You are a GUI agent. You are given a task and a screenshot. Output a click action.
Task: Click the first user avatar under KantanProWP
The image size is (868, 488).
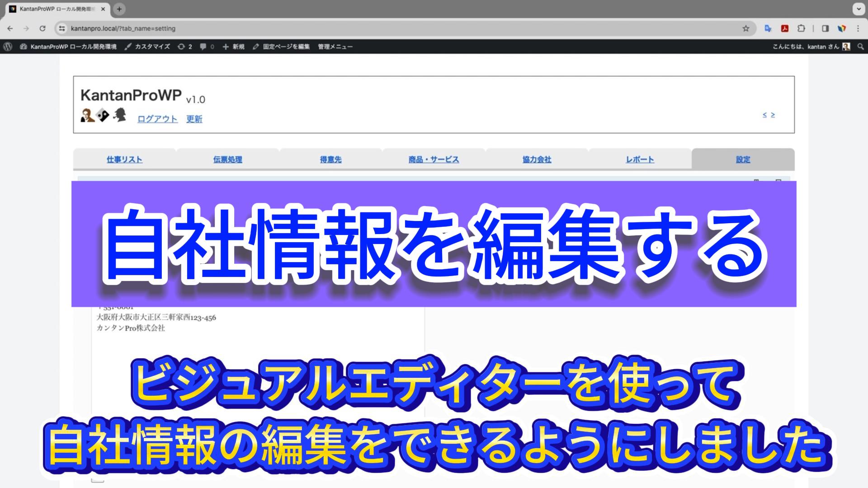click(87, 115)
